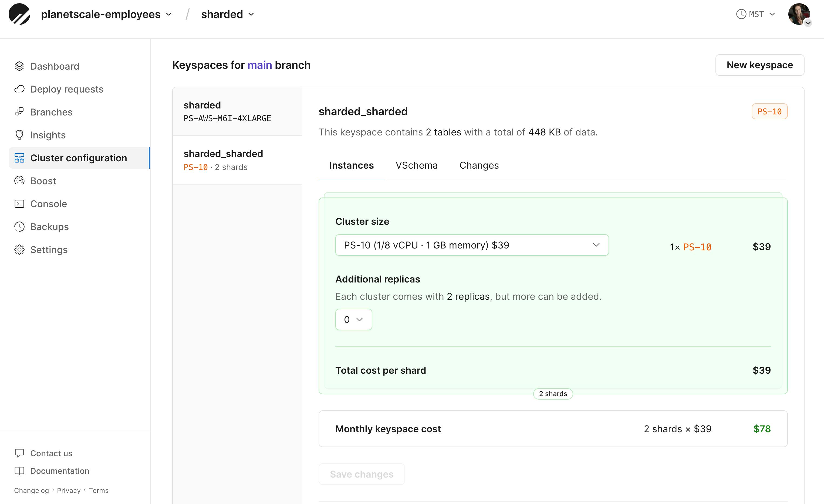Click the 'Monthly keyspace cost' label

point(388,429)
